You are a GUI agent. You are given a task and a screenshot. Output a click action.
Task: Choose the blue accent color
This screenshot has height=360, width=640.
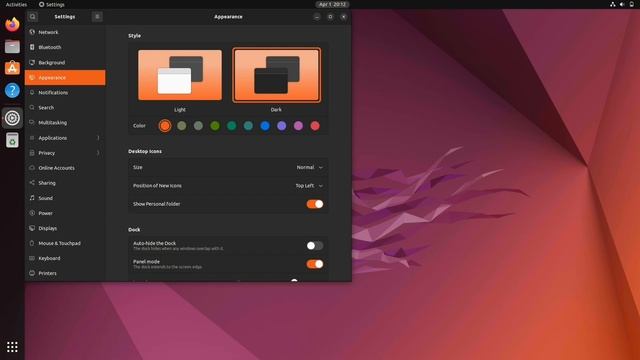point(265,126)
